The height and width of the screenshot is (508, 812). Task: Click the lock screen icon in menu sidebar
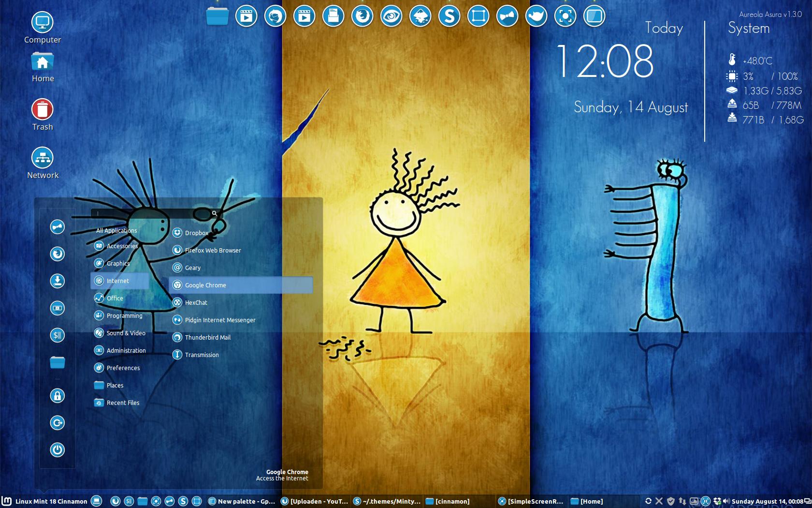coord(58,396)
